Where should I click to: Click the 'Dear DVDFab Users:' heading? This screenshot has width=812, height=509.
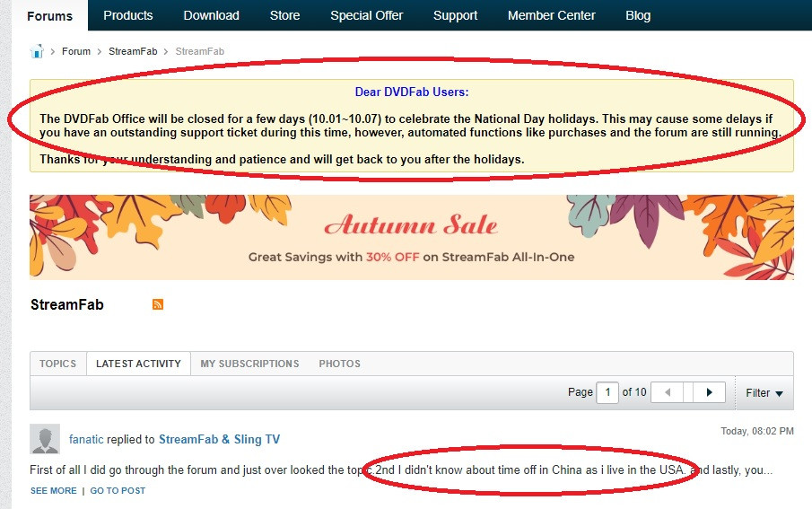(412, 92)
